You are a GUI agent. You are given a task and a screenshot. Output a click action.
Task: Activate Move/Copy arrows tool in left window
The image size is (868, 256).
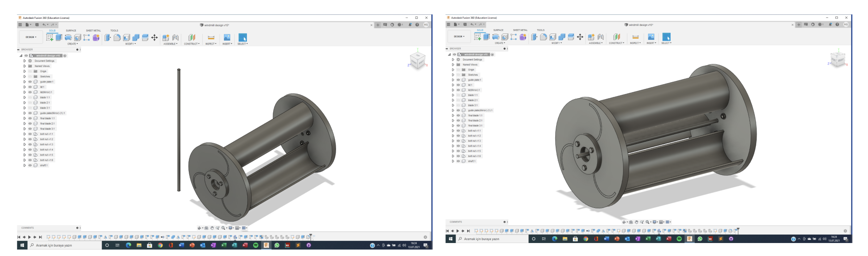(154, 37)
